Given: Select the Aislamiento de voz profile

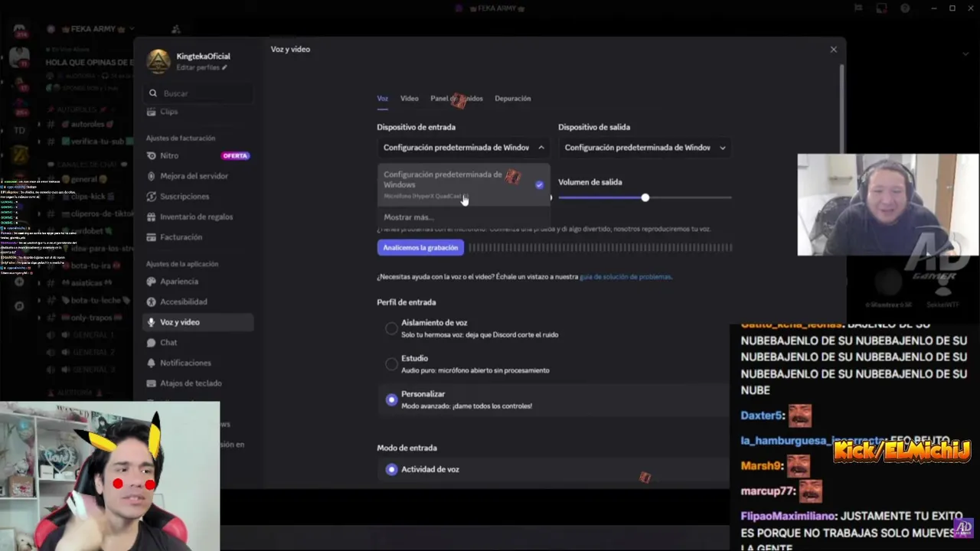Looking at the screenshot, I should [x=391, y=328].
